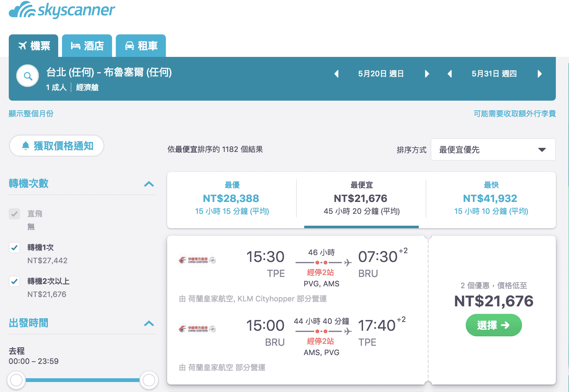Click the 2 個優惠，價格低至 text

494,285
